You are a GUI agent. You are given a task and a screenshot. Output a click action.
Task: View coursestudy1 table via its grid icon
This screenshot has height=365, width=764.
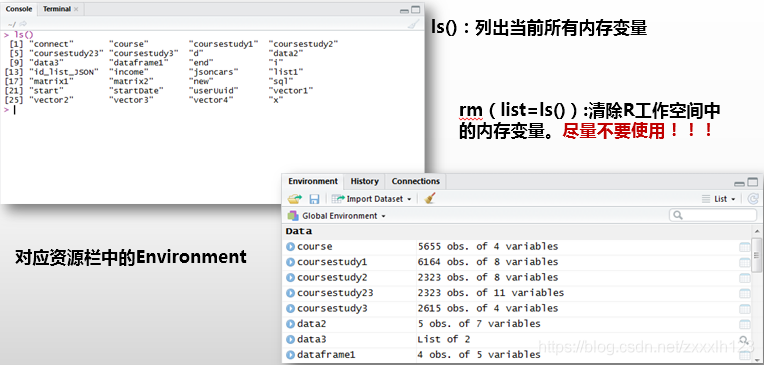pos(745,263)
